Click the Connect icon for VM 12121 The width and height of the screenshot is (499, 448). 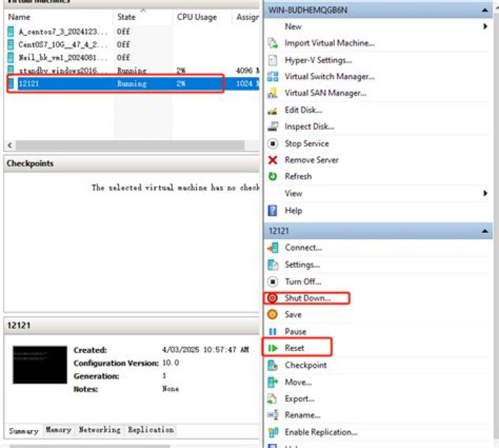(273, 248)
